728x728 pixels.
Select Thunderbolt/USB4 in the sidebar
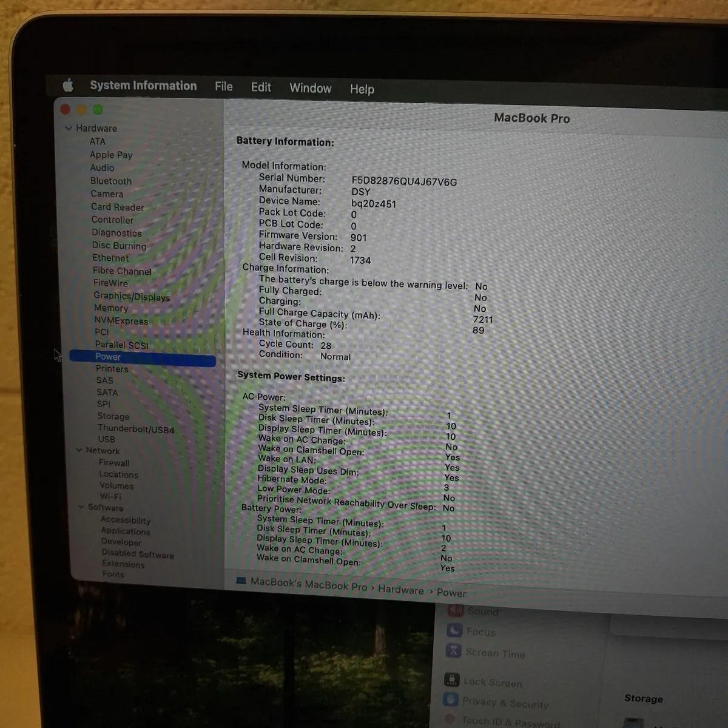(136, 429)
